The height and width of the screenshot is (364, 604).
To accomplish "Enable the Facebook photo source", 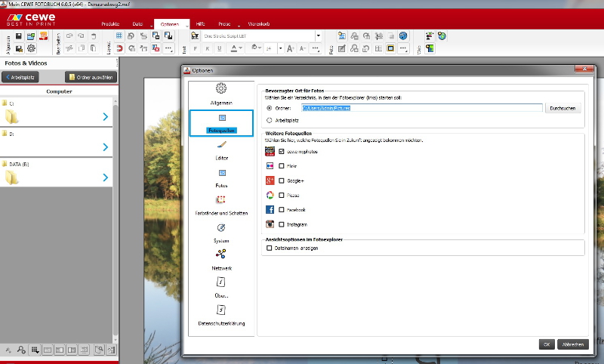I will point(282,209).
